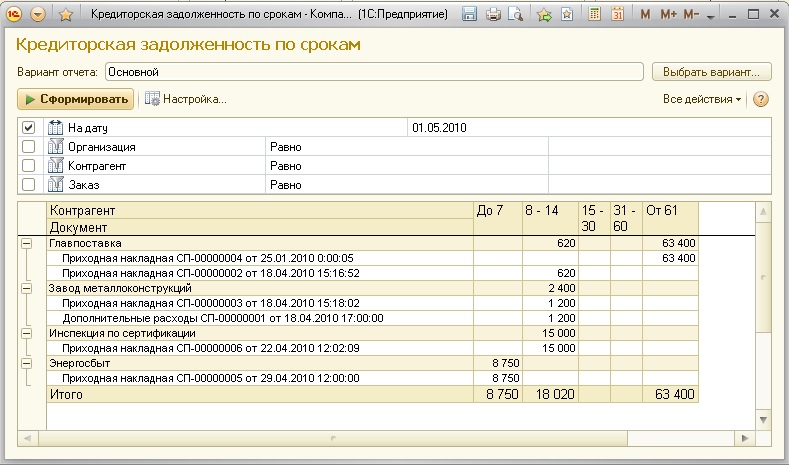Open the calendar icon
Viewport: 789px width, 465px height.
[x=617, y=14]
